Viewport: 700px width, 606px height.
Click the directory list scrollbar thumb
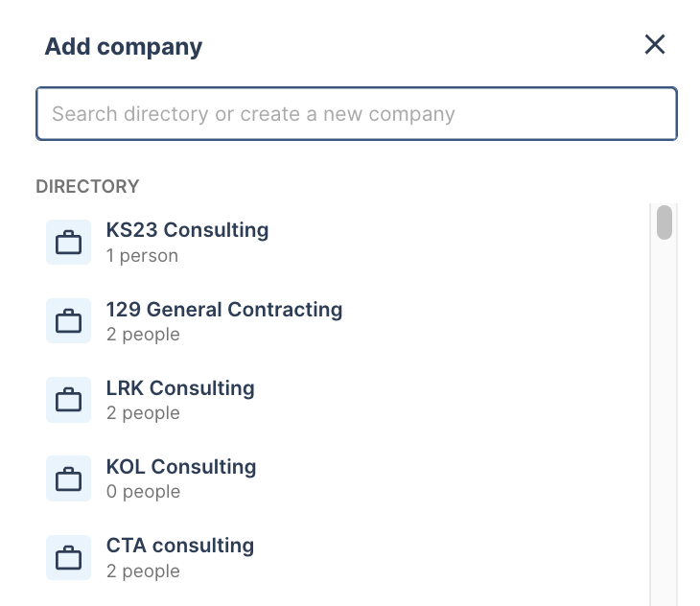pos(665,222)
